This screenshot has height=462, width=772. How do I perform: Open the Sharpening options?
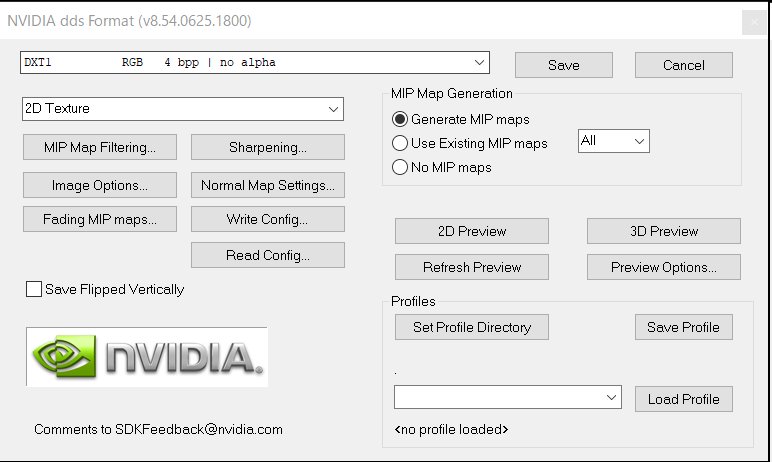[x=267, y=147]
